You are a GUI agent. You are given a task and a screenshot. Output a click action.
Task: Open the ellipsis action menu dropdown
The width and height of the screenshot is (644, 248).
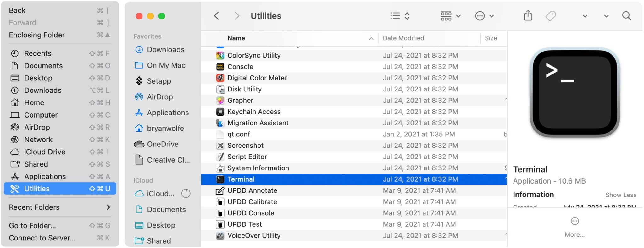pos(484,16)
